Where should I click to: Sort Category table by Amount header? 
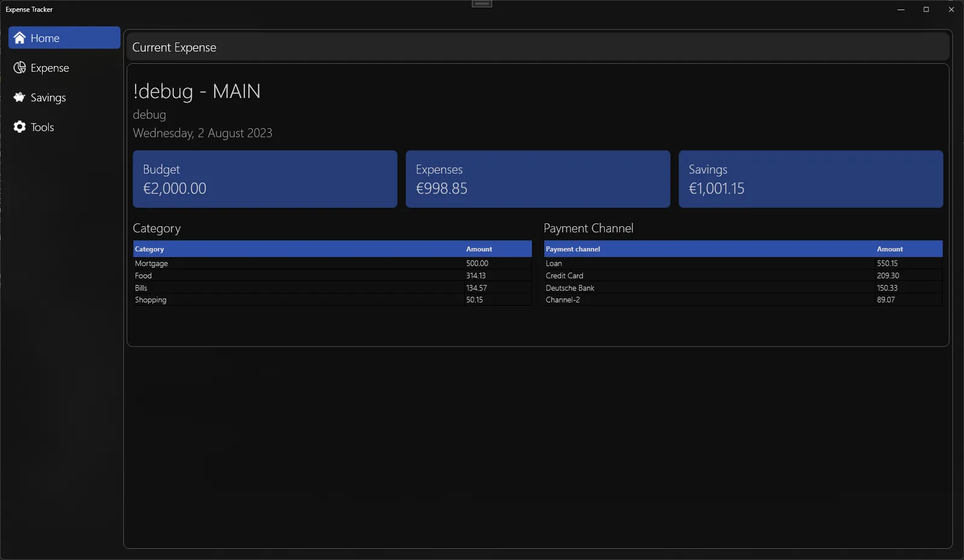pos(498,249)
